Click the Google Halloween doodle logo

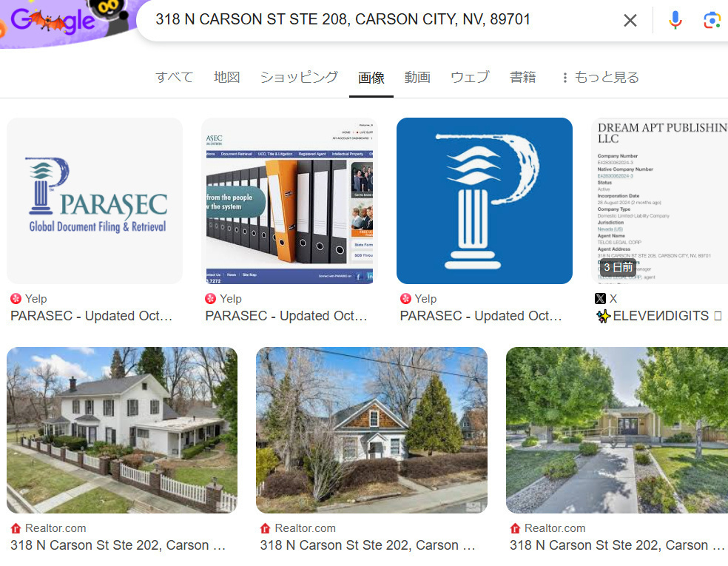[67, 21]
